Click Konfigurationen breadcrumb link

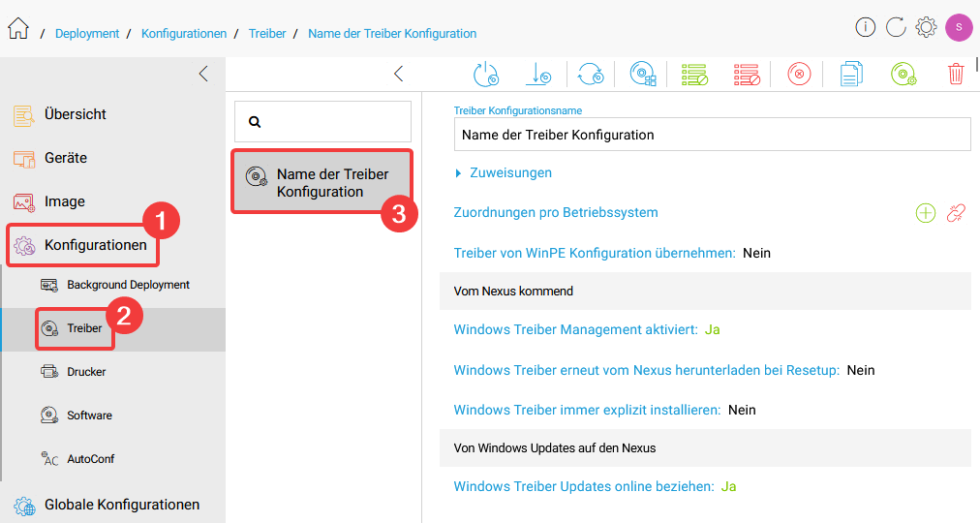[184, 34]
